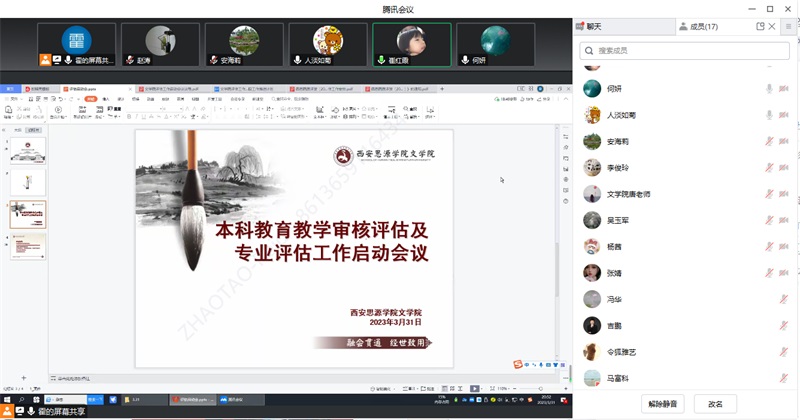Viewport: 800px width, 420px height.
Task: Open Tencent Meeting from shared taskbar
Action: tap(241, 400)
